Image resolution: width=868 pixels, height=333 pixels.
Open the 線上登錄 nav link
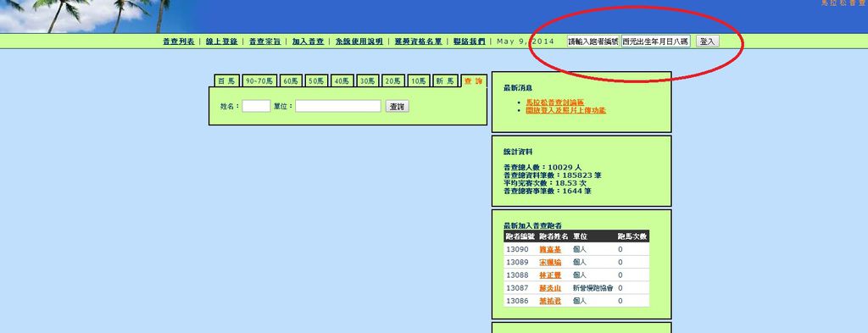tap(221, 42)
